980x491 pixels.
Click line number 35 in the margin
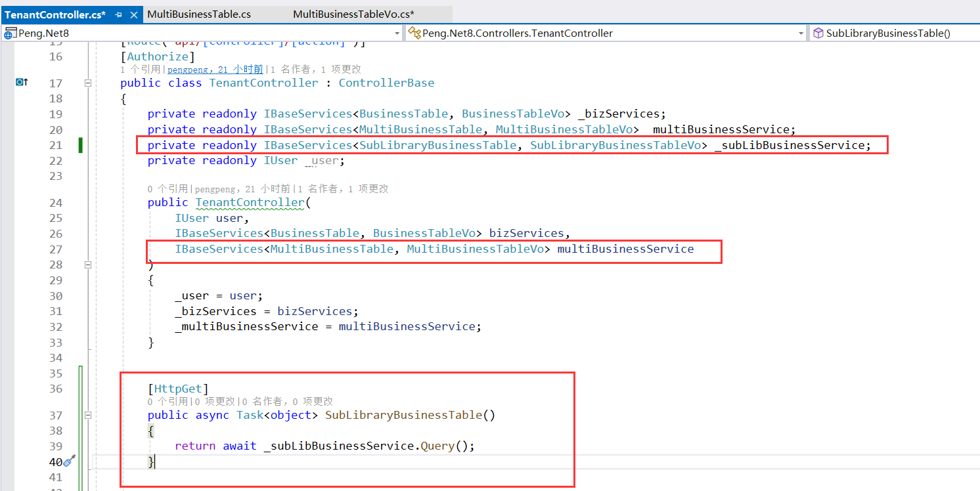coord(55,374)
